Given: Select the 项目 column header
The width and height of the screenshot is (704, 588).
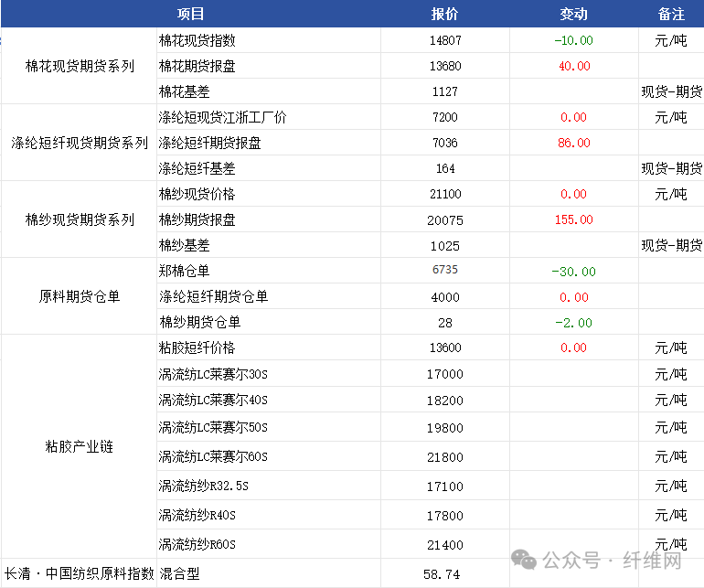Looking at the screenshot, I should click(x=191, y=14).
